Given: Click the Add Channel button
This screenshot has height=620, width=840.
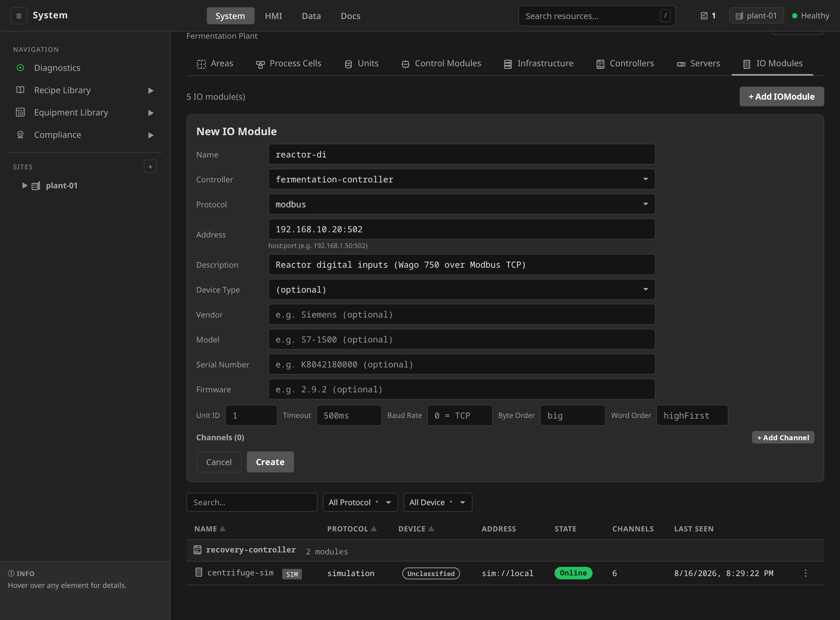Looking at the screenshot, I should pyautogui.click(x=783, y=438).
